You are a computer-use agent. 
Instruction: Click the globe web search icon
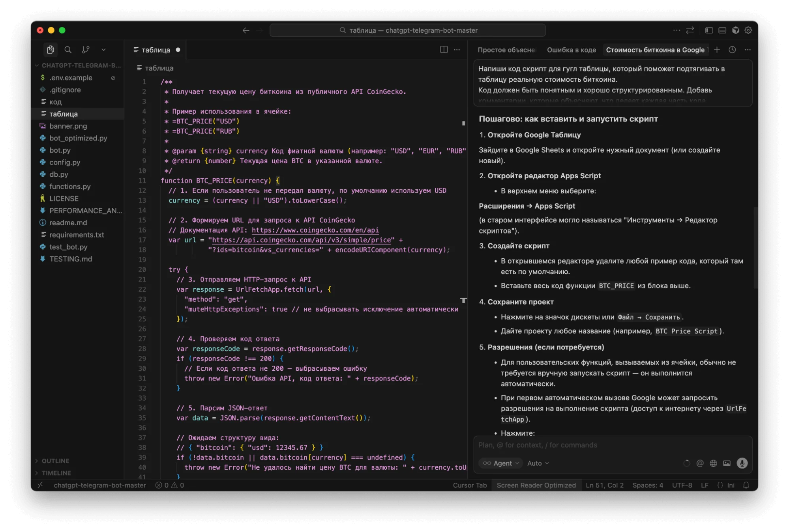[x=713, y=463]
